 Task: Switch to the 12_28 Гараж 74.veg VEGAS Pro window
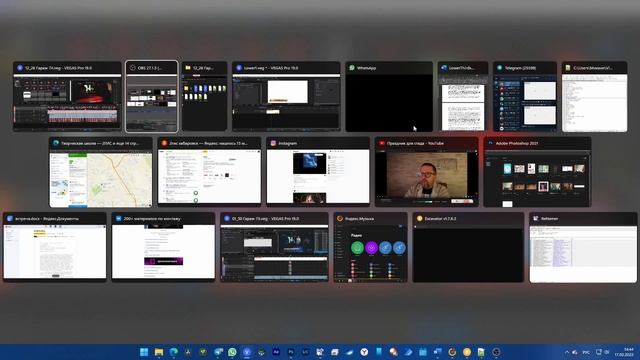pos(67,96)
